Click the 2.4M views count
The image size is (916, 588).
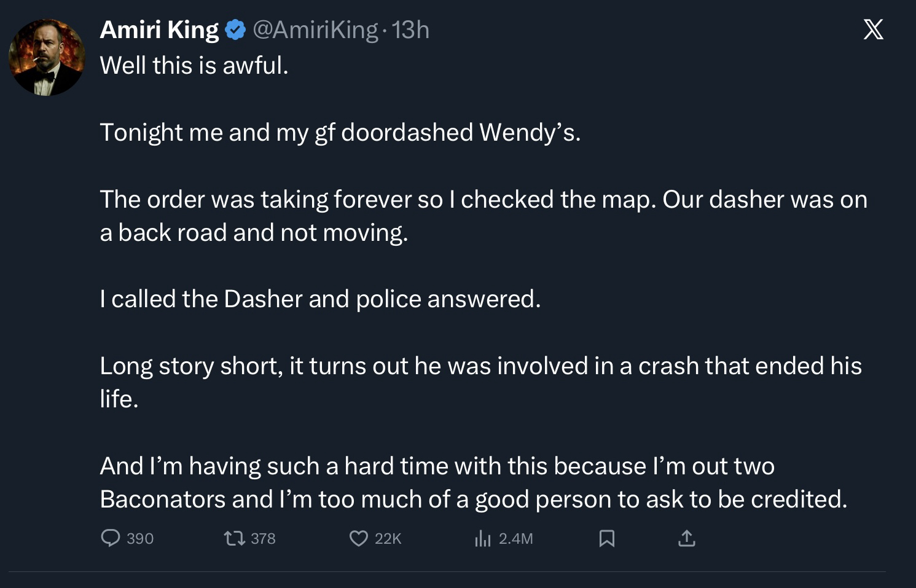(515, 539)
